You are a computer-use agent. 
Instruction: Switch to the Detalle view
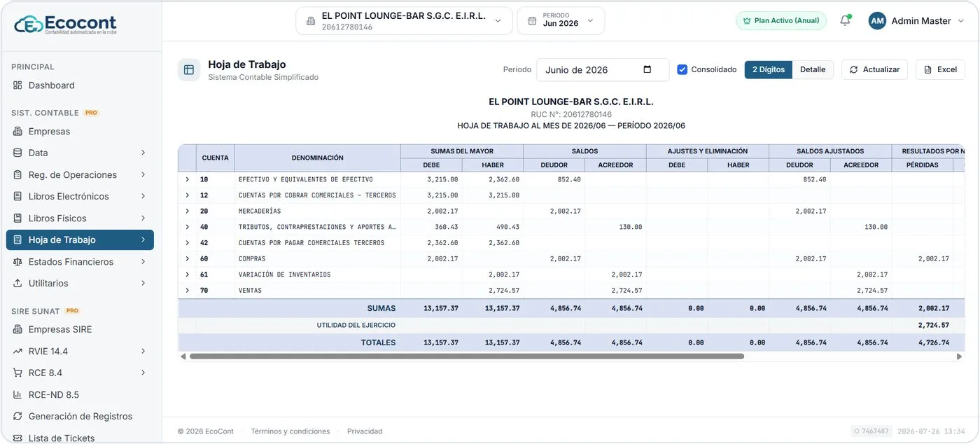pyautogui.click(x=813, y=69)
